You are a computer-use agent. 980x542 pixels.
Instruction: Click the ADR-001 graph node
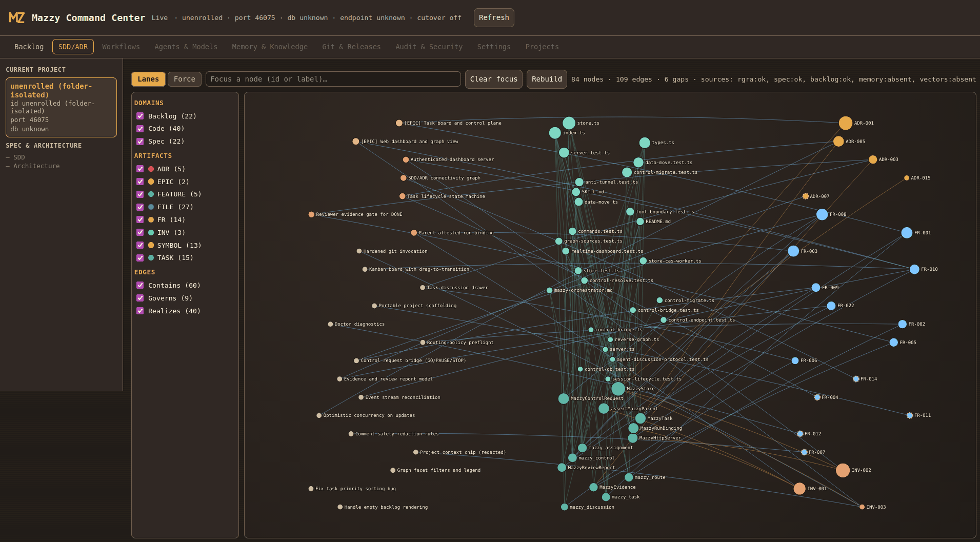tap(845, 123)
